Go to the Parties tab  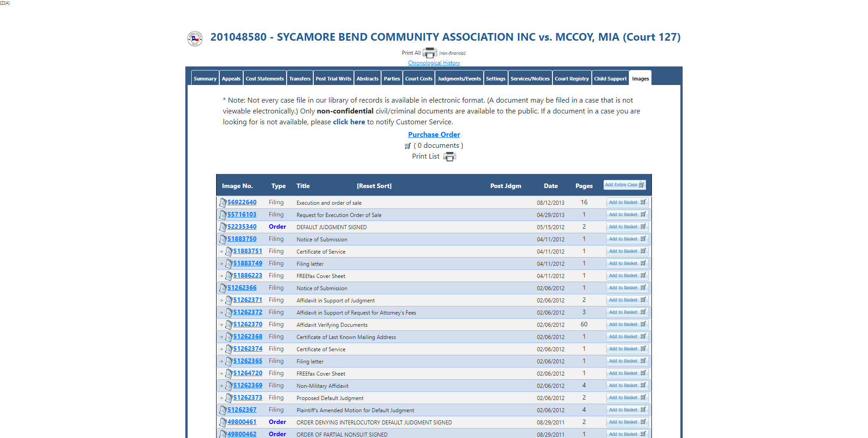tap(392, 78)
